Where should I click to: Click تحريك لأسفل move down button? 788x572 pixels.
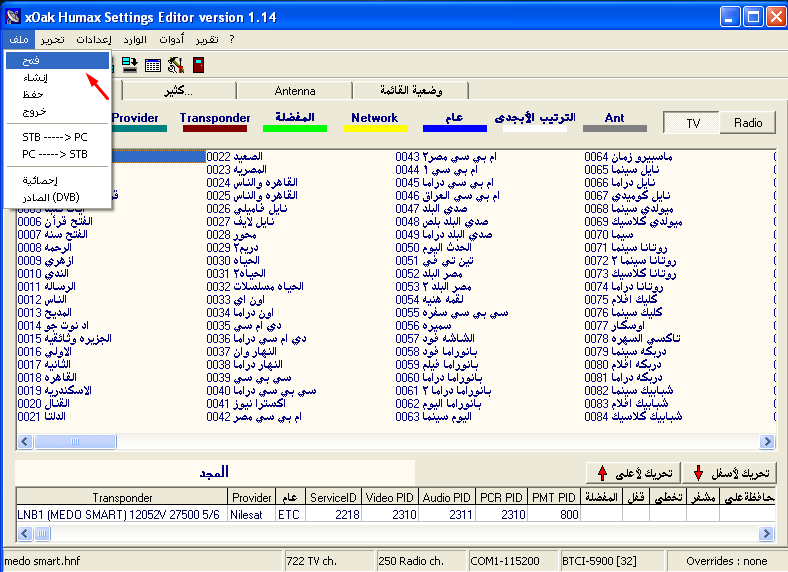tap(729, 473)
